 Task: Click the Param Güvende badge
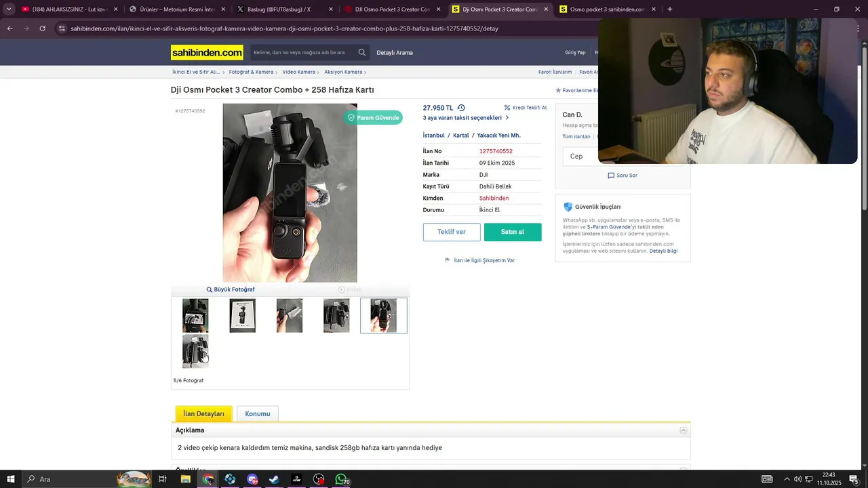(x=373, y=117)
